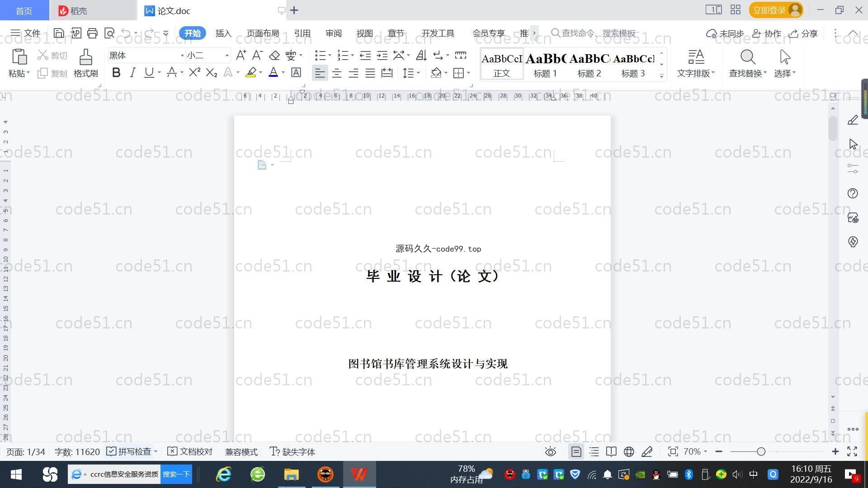Open Find and Replace magnifier
Image resolution: width=868 pixels, height=488 pixels.
pyautogui.click(x=748, y=57)
